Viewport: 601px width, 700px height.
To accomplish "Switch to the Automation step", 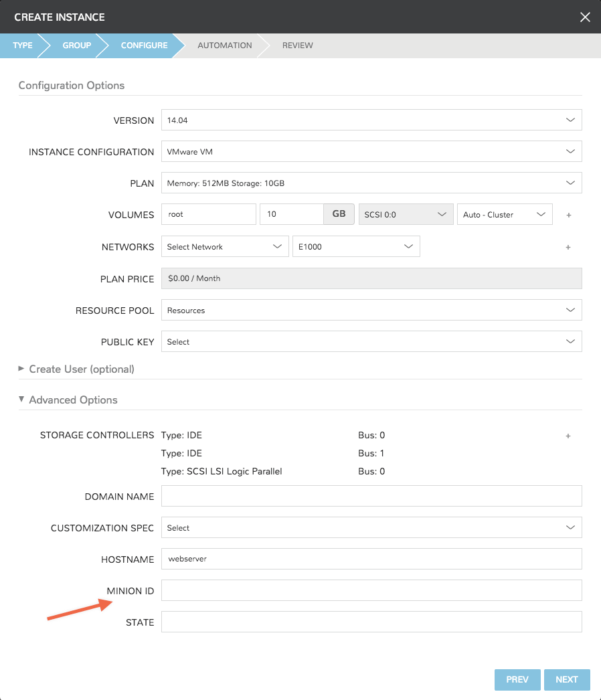I will click(224, 46).
